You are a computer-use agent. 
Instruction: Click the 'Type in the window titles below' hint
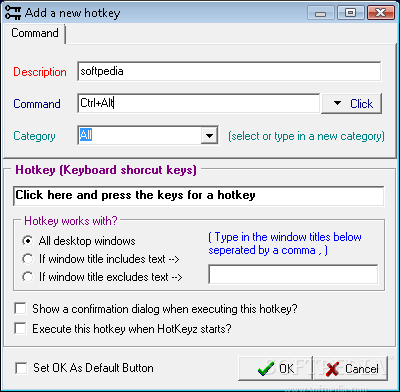(x=285, y=243)
